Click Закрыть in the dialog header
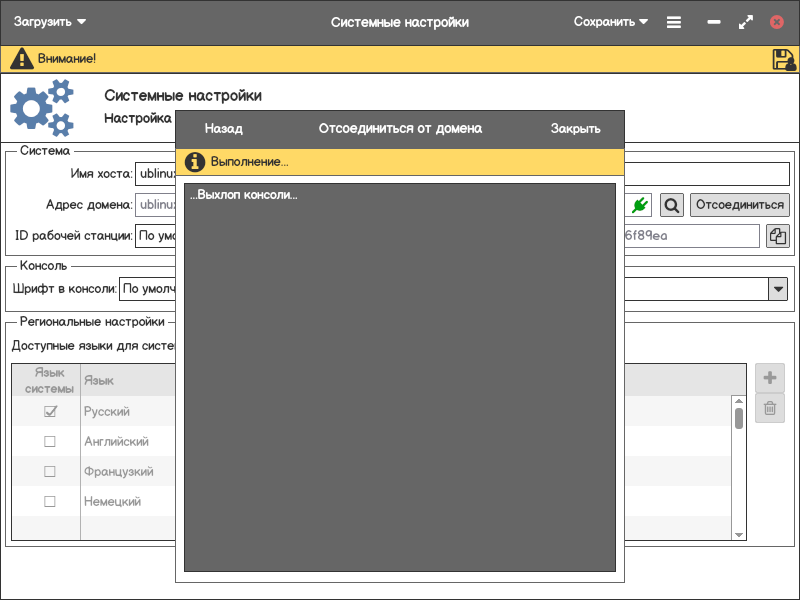This screenshot has width=800, height=600. (x=575, y=129)
